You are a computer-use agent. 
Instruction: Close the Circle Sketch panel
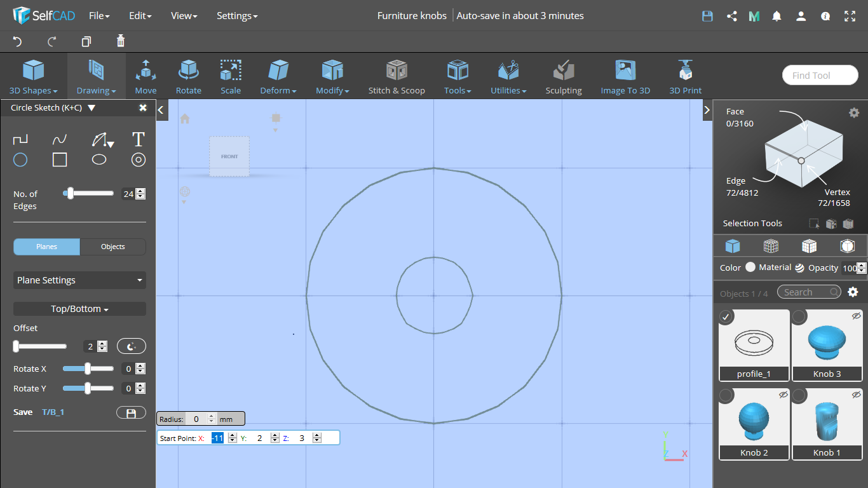(143, 108)
